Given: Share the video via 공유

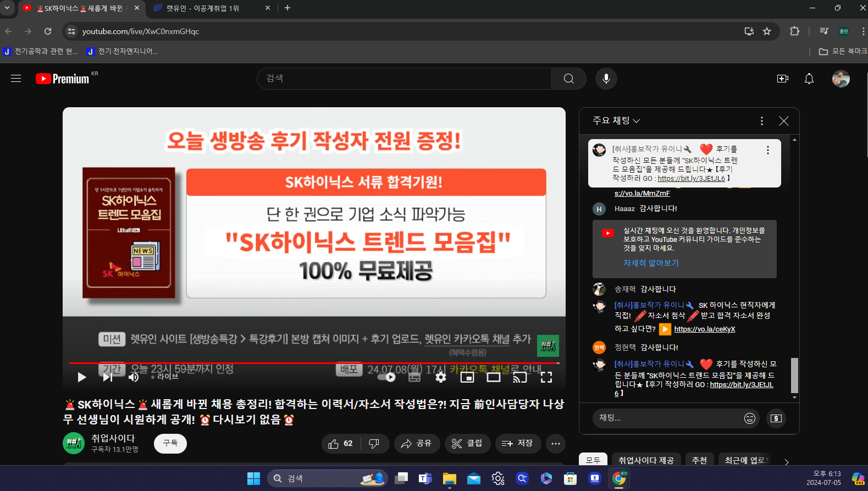Looking at the screenshot, I should point(417,444).
